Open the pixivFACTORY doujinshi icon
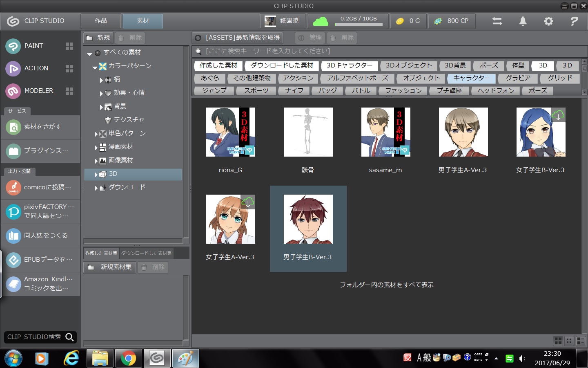The image size is (588, 368). tap(13, 211)
